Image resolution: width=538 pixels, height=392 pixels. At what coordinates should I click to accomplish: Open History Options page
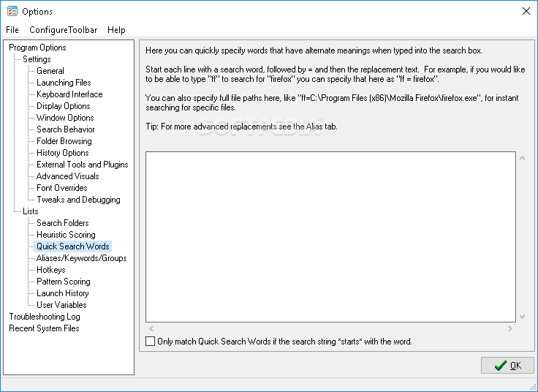63,152
